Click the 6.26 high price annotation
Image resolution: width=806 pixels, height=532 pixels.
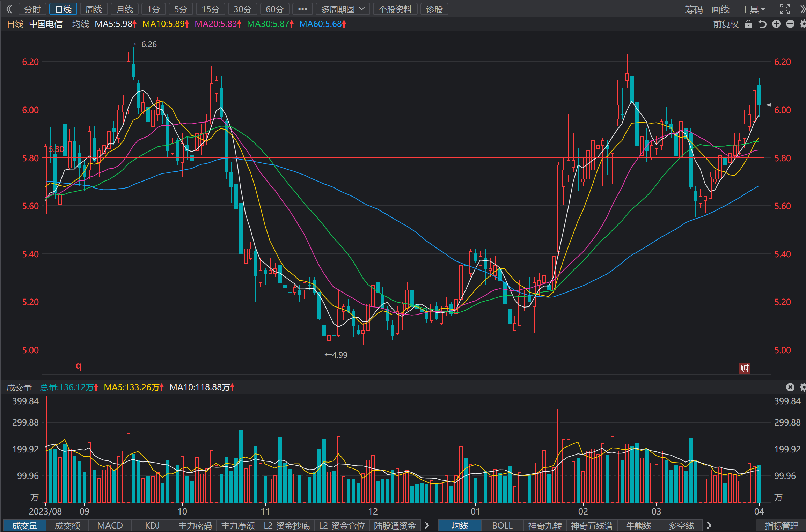tap(145, 44)
